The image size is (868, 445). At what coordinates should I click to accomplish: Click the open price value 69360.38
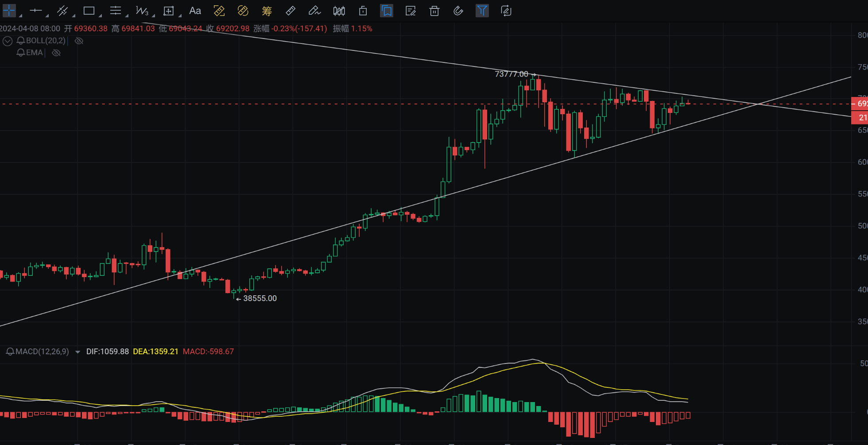pyautogui.click(x=91, y=29)
